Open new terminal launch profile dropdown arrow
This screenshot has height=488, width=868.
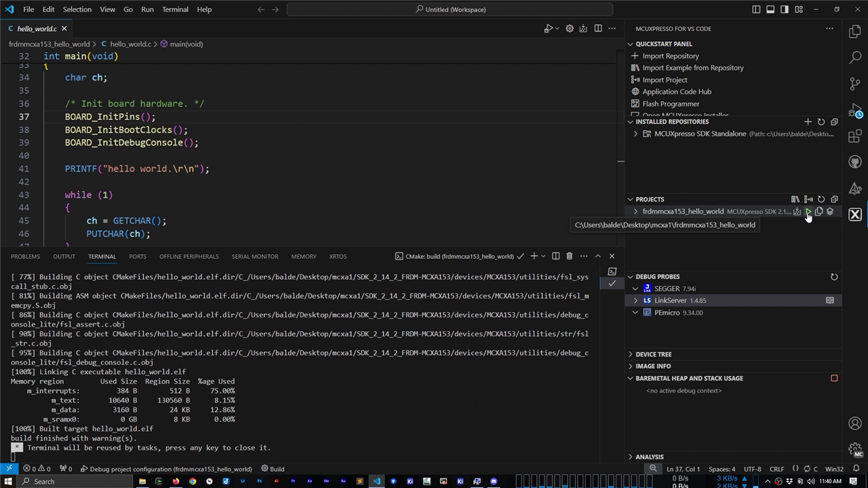(543, 256)
